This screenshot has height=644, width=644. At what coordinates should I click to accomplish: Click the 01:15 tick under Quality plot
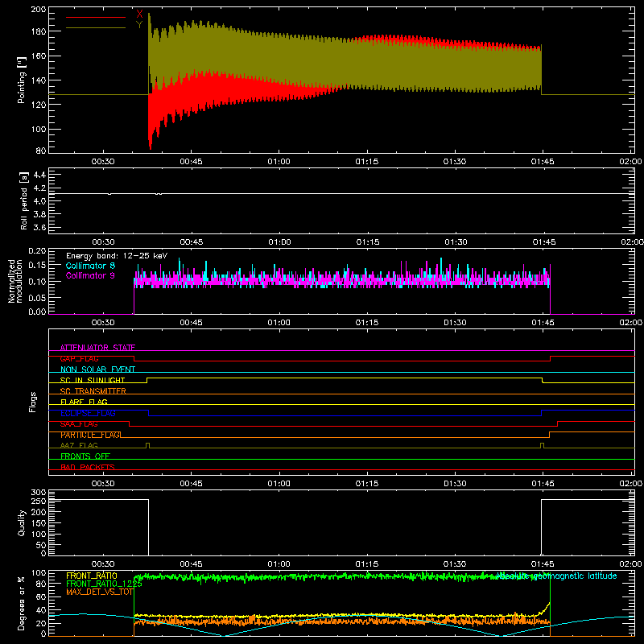367,564
